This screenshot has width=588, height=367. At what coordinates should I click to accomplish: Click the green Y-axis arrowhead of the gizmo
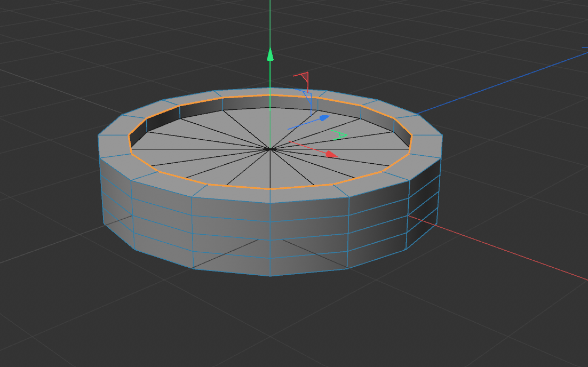point(270,54)
